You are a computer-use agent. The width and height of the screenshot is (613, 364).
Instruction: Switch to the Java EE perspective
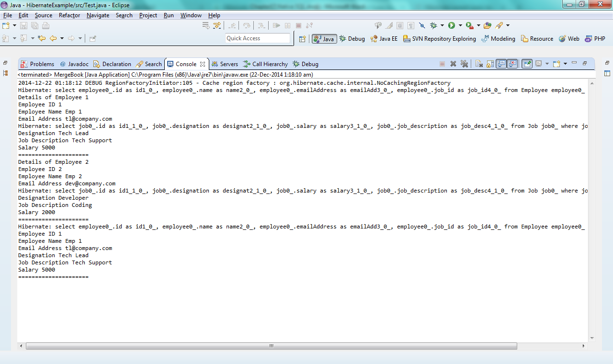pos(384,39)
